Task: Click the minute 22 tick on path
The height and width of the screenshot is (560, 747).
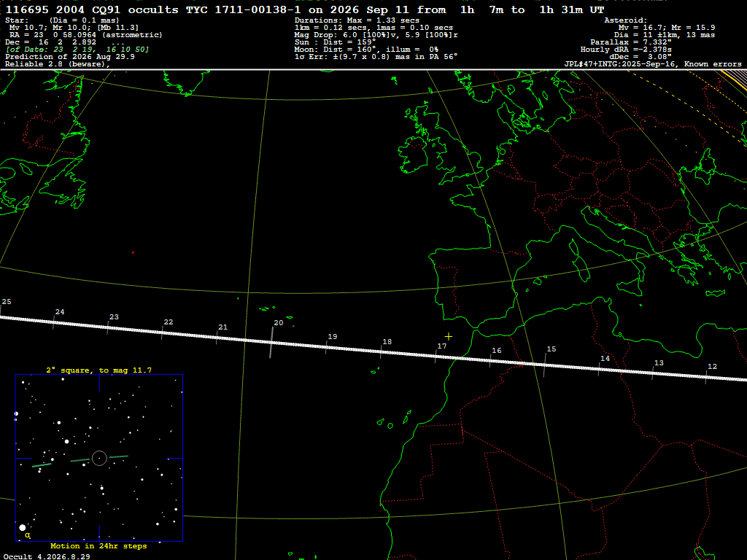Action: 162,332
